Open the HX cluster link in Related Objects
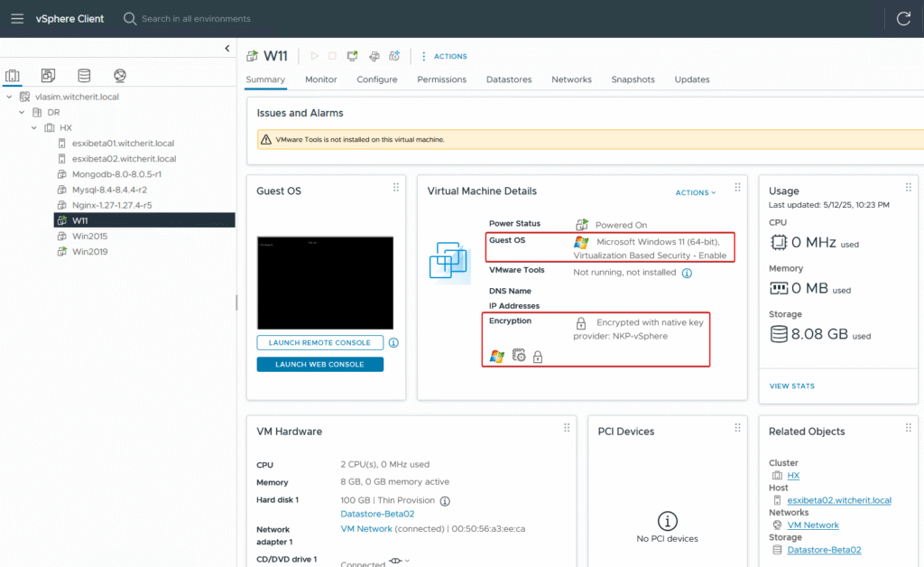Viewport: 924px width, 567px height. pyautogui.click(x=793, y=476)
